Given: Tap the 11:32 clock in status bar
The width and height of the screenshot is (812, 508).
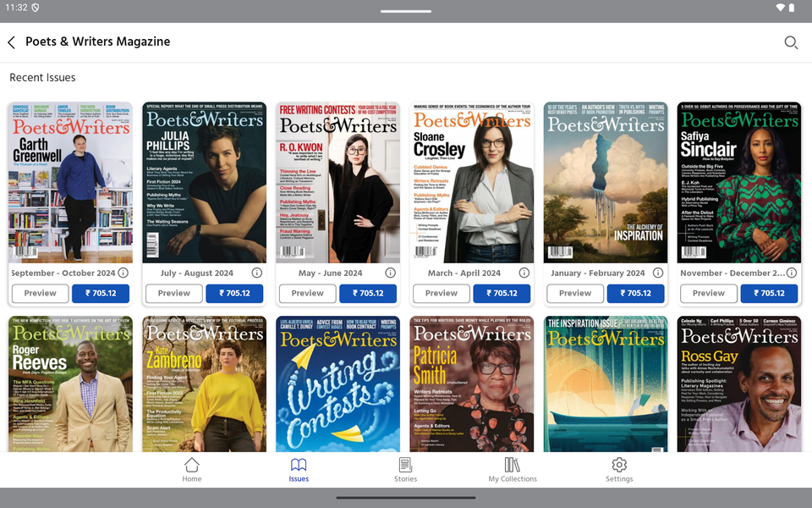Looking at the screenshot, I should [x=16, y=8].
